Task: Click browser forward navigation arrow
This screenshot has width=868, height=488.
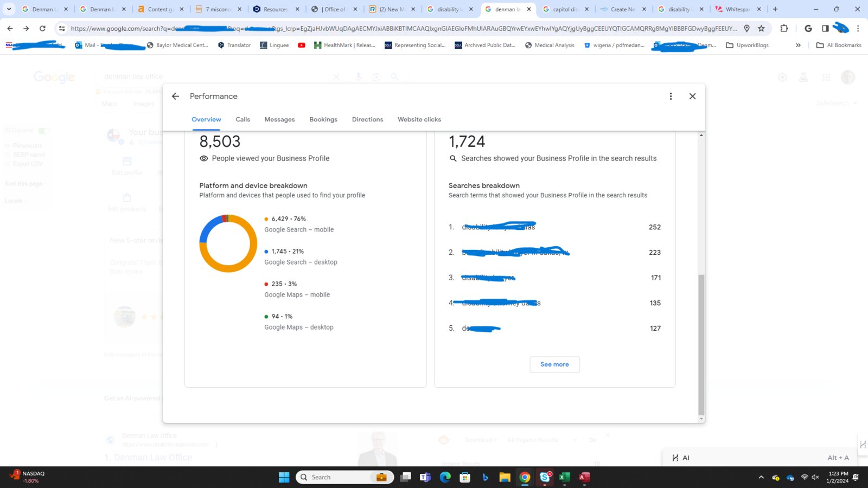Action: pos(26,28)
